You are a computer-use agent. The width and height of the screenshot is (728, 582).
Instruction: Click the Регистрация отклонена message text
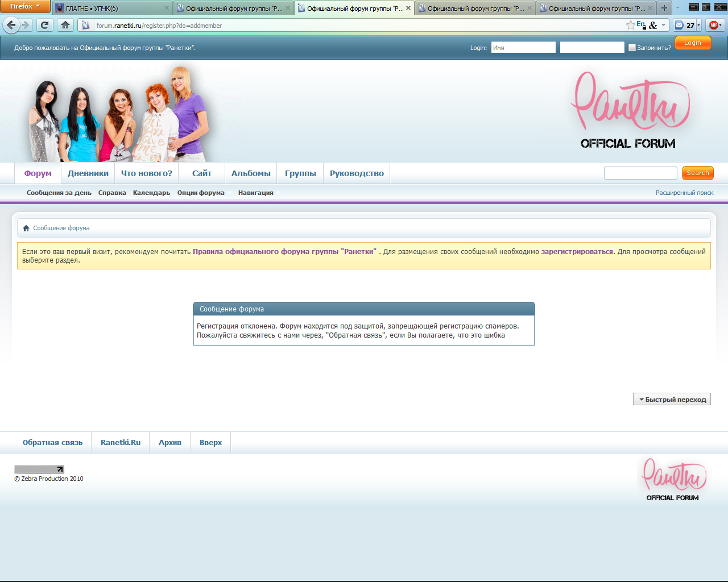click(358, 331)
